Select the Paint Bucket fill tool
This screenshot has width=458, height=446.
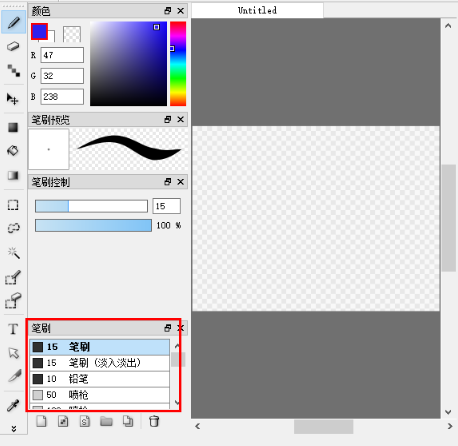click(x=13, y=151)
